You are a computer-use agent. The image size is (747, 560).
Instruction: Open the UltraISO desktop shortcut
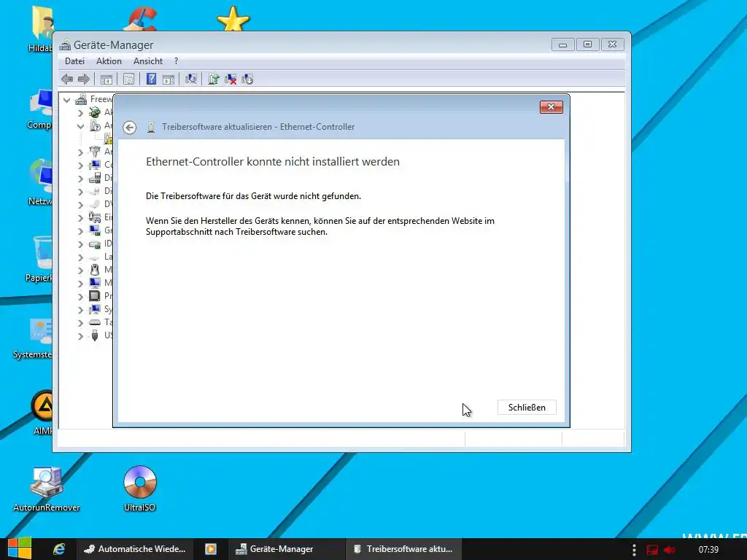pos(139,489)
